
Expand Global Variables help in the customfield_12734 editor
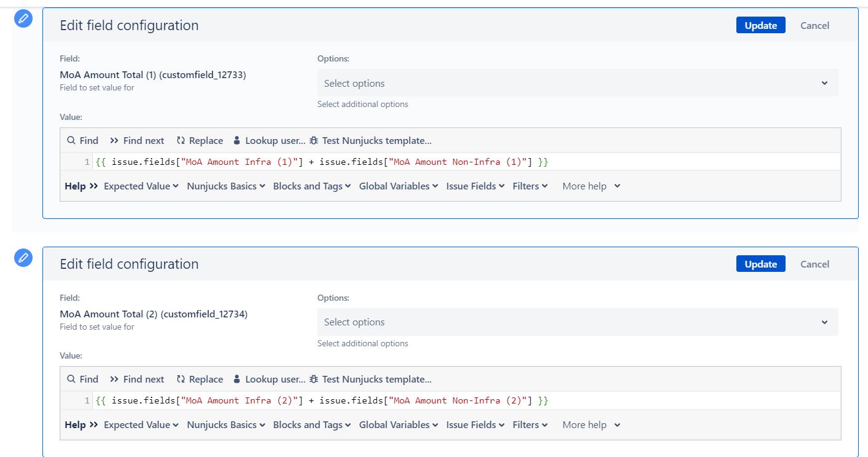(x=399, y=424)
